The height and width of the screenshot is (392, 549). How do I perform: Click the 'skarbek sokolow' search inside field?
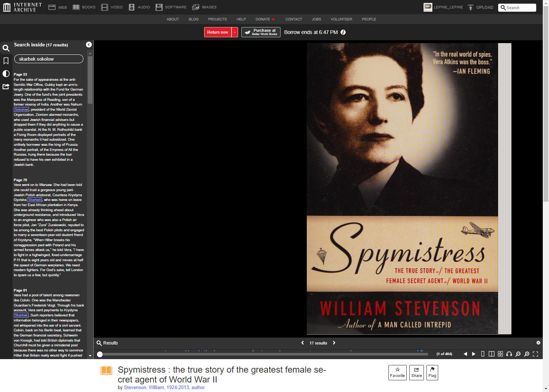point(49,59)
